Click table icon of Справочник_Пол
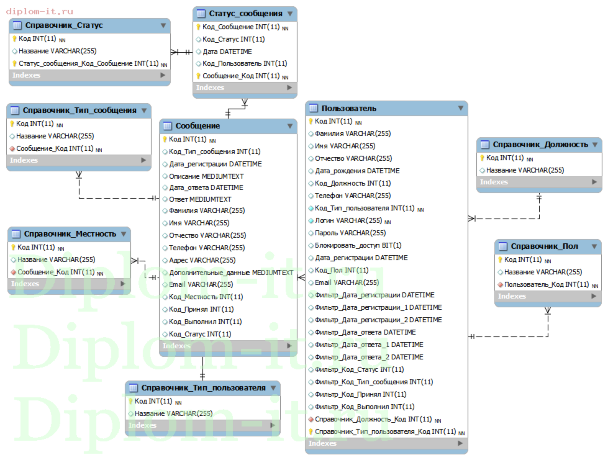Screen dimensions: 608x460 click(504, 246)
